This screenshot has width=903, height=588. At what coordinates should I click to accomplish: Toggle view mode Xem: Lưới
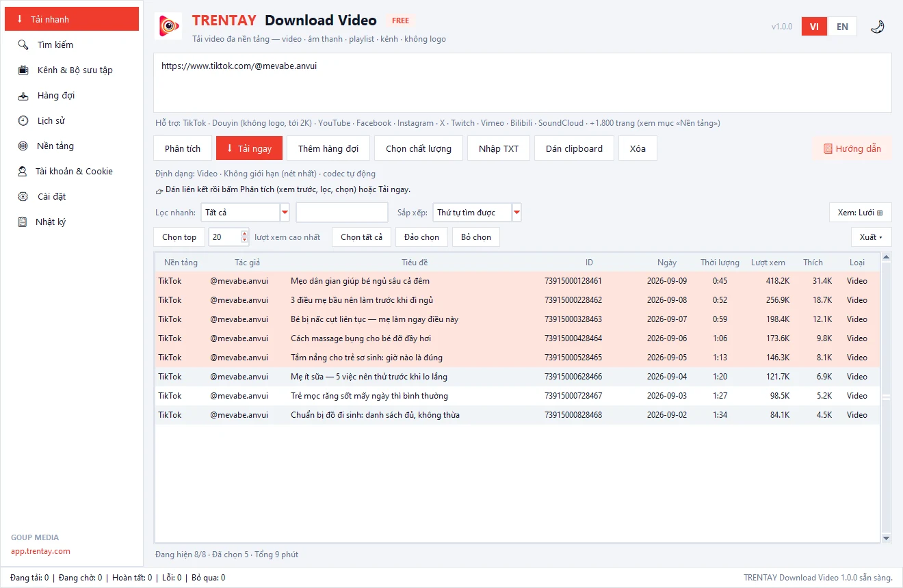(x=860, y=213)
